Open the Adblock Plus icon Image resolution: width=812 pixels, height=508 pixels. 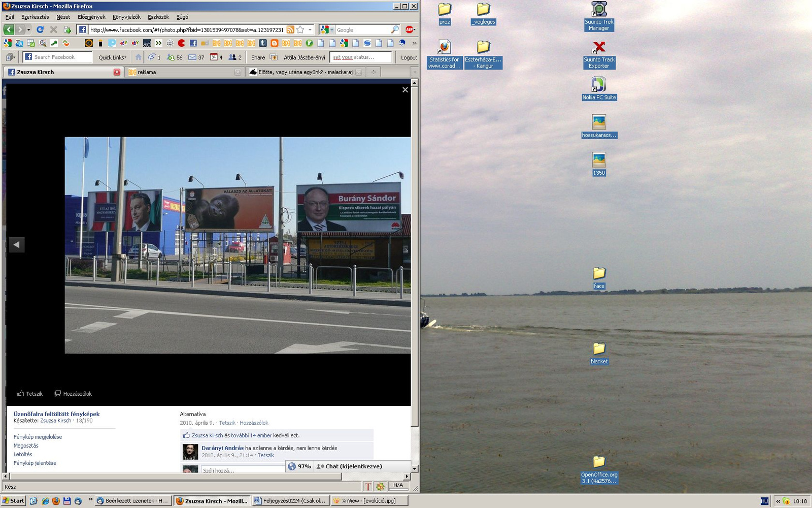(410, 30)
